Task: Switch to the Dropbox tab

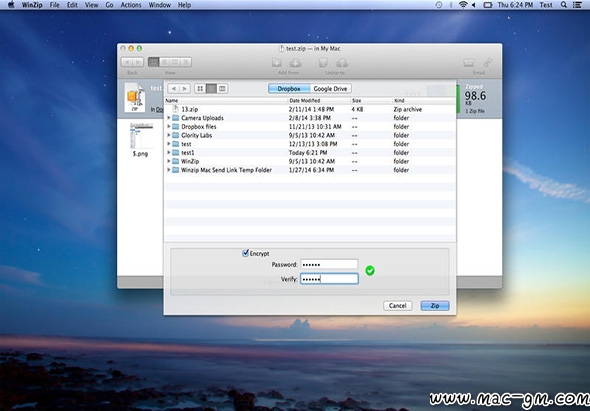Action: pos(289,89)
